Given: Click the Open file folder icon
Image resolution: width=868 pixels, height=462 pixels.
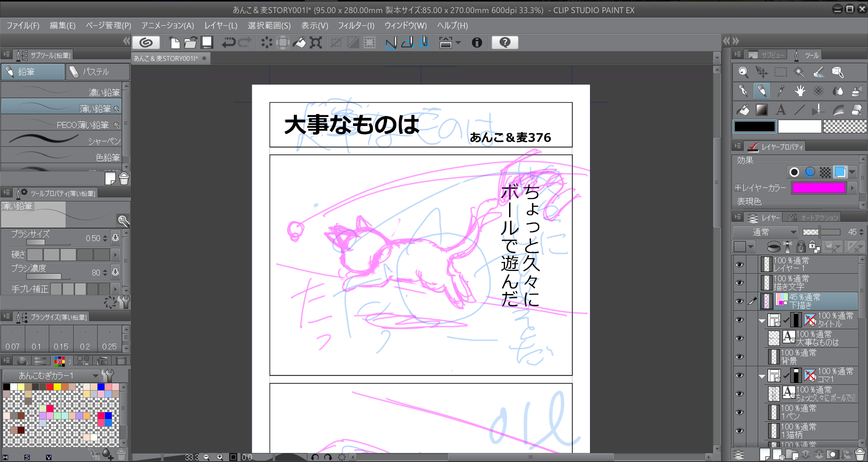Looking at the screenshot, I should (191, 42).
